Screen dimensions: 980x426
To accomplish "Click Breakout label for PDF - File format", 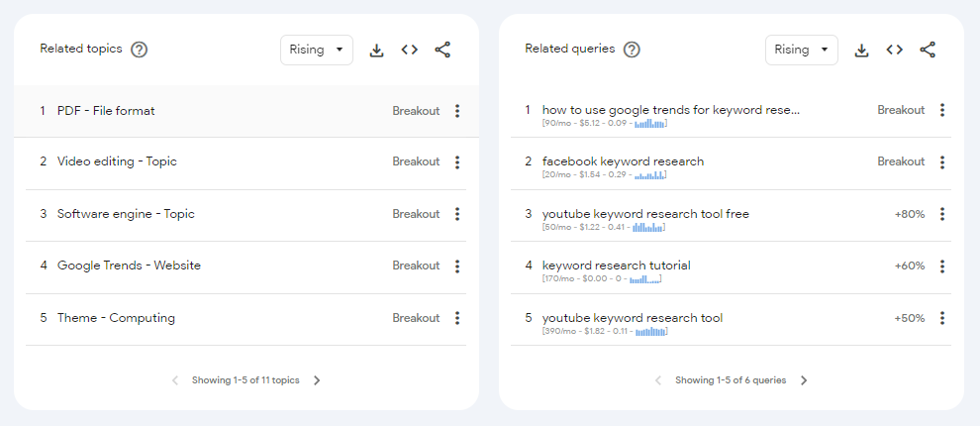I will pyautogui.click(x=416, y=111).
